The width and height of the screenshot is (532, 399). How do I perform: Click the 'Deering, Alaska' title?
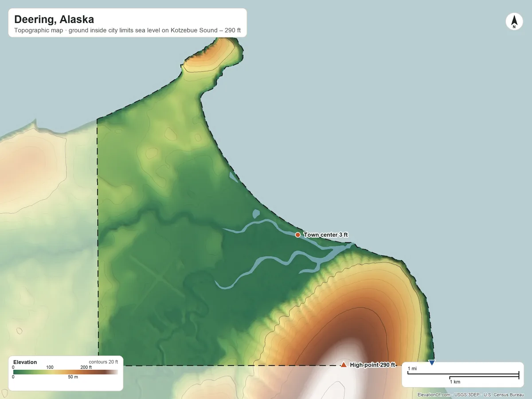[54, 20]
